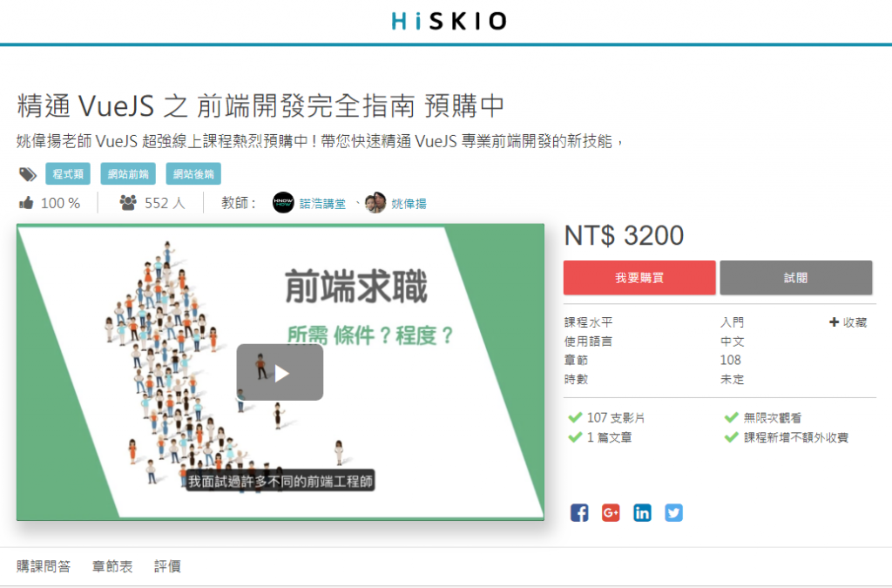
Task: Switch to the 購課問答 tab
Action: tap(44, 566)
